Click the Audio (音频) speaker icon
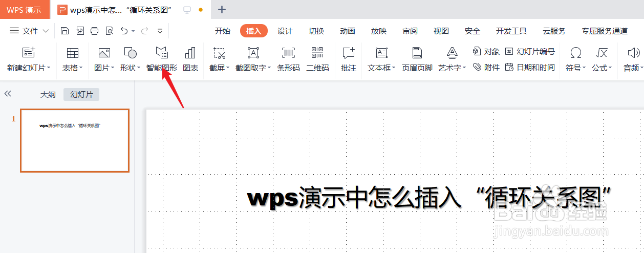The height and width of the screenshot is (253, 644). coord(634,52)
